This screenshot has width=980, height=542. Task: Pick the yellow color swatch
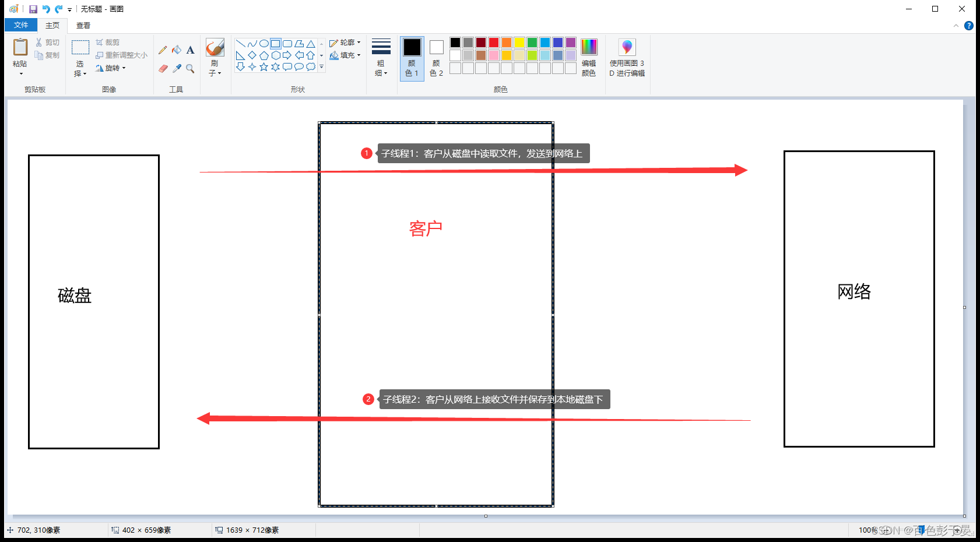pyautogui.click(x=519, y=43)
